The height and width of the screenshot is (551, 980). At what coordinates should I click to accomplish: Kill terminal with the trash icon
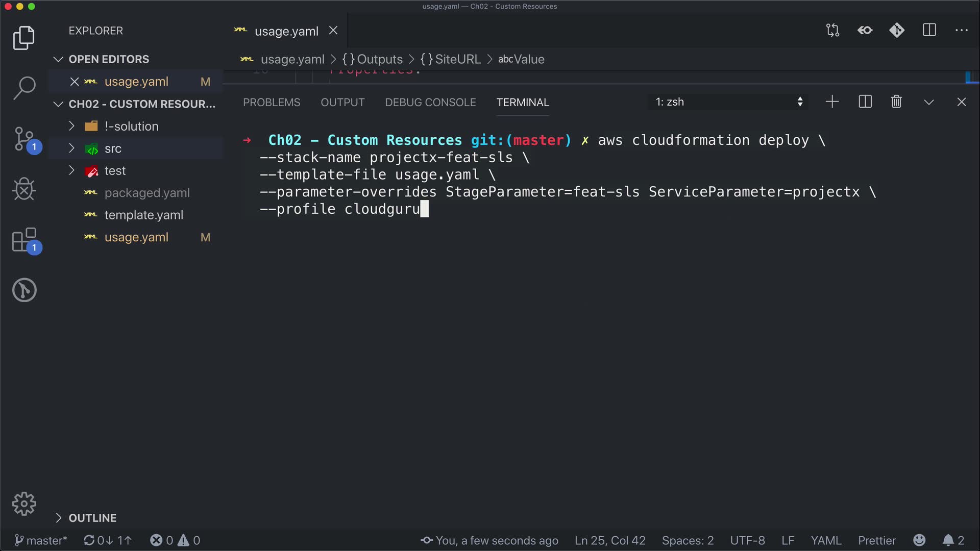coord(896,102)
